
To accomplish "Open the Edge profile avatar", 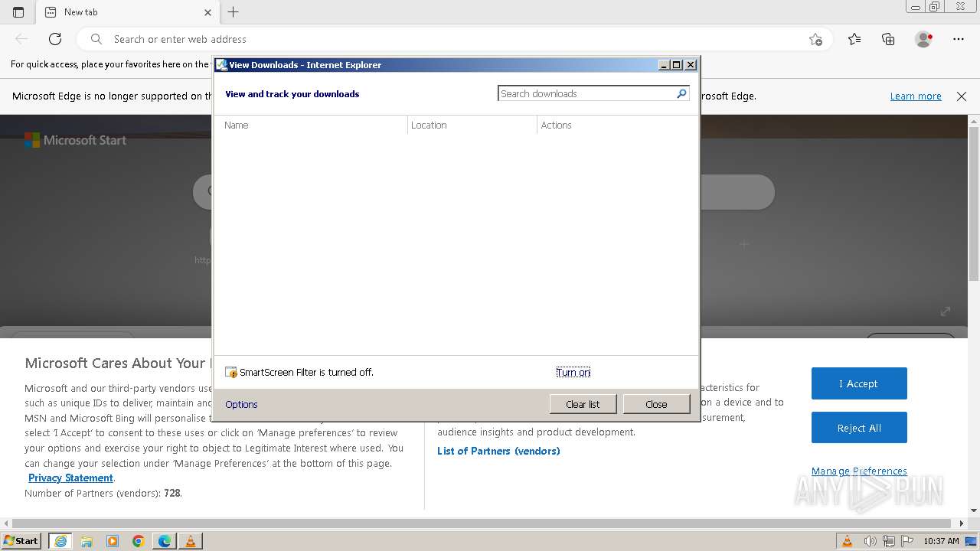I will click(x=923, y=39).
